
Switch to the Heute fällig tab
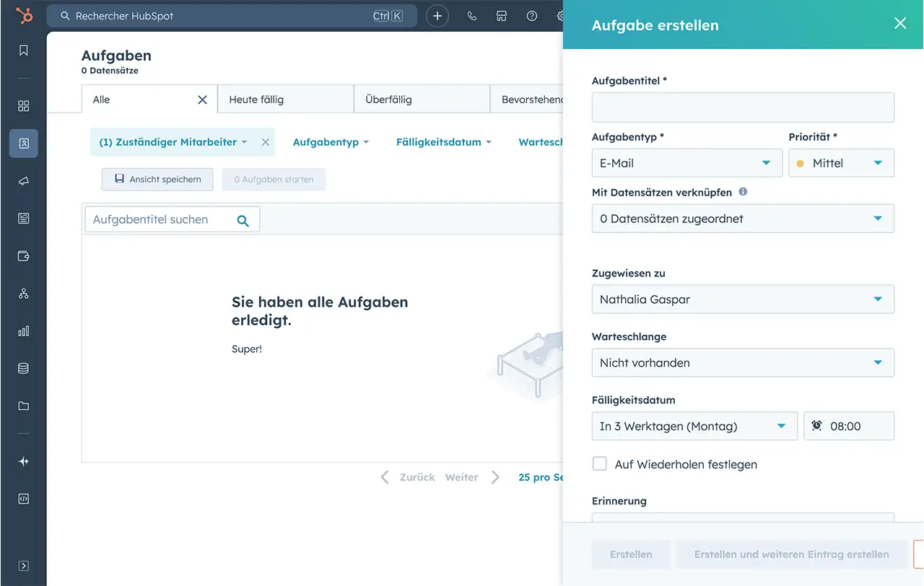tap(285, 100)
